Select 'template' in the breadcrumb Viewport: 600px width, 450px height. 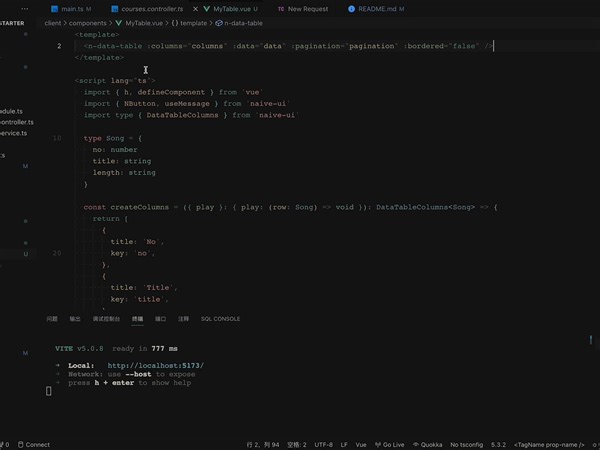tap(193, 23)
